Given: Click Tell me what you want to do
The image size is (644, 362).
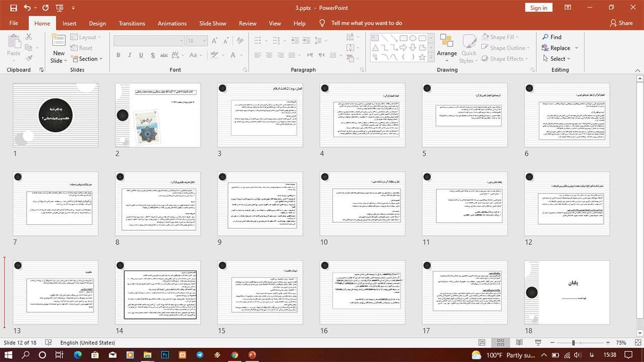Looking at the screenshot, I should (366, 23).
